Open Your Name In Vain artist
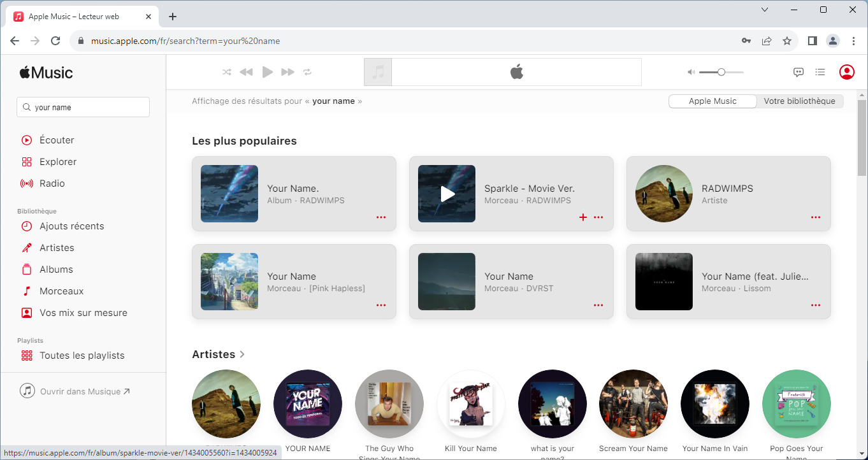Screen dimensions: 868x460 pos(715,404)
